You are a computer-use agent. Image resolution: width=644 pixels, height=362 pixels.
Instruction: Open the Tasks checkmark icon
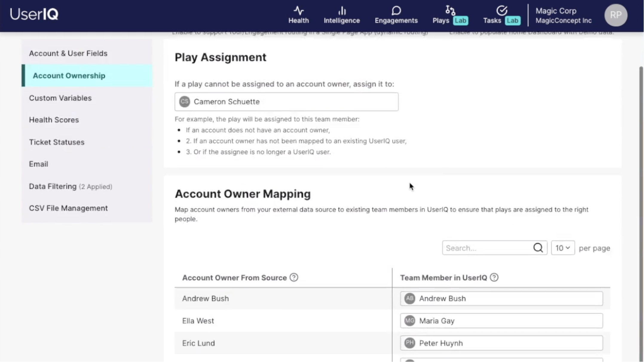click(x=502, y=11)
